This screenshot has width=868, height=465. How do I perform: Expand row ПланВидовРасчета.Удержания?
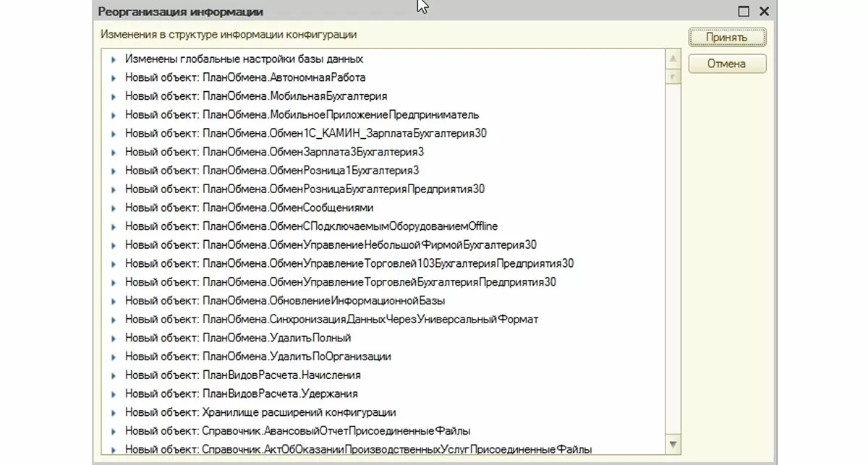[114, 394]
